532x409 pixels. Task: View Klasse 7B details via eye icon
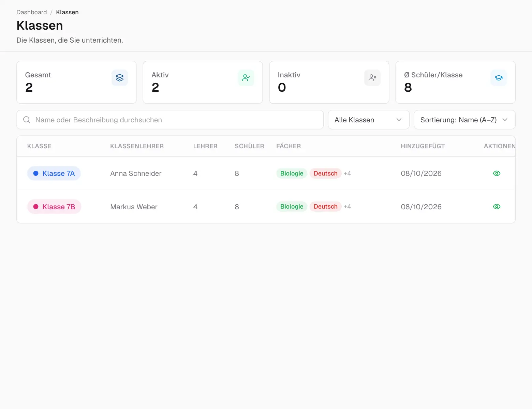click(x=497, y=207)
